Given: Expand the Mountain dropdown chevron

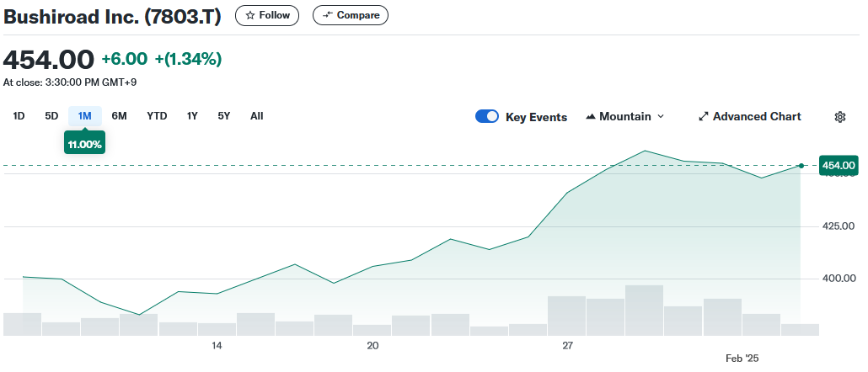Looking at the screenshot, I should 661,117.
